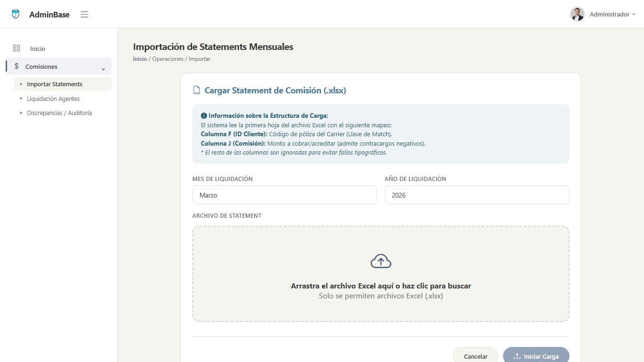The height and width of the screenshot is (362, 644).
Task: Click the 'Solo se permiten archivos Excel (.xlsx)' text
Action: pyautogui.click(x=381, y=296)
